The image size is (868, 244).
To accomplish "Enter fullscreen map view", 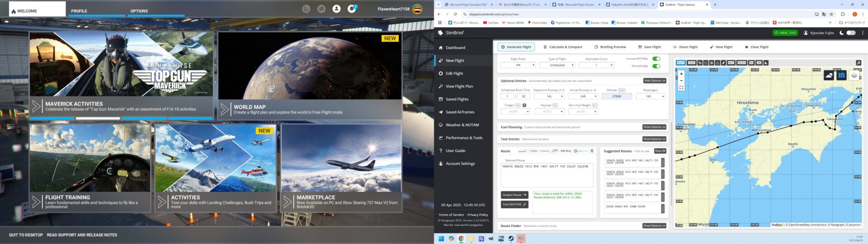I will [681, 88].
